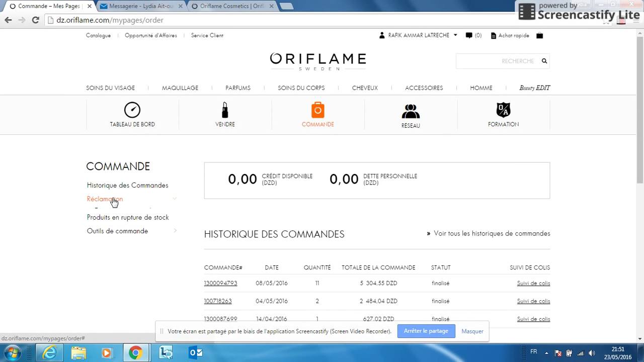This screenshot has width=644, height=362.
Task: Open the messages speech bubble icon
Action: [x=469, y=36]
